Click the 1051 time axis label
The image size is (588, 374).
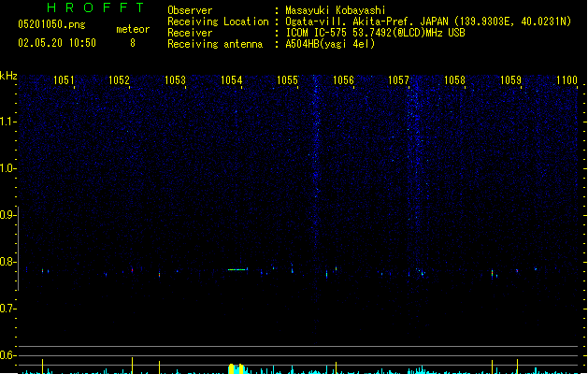(64, 79)
